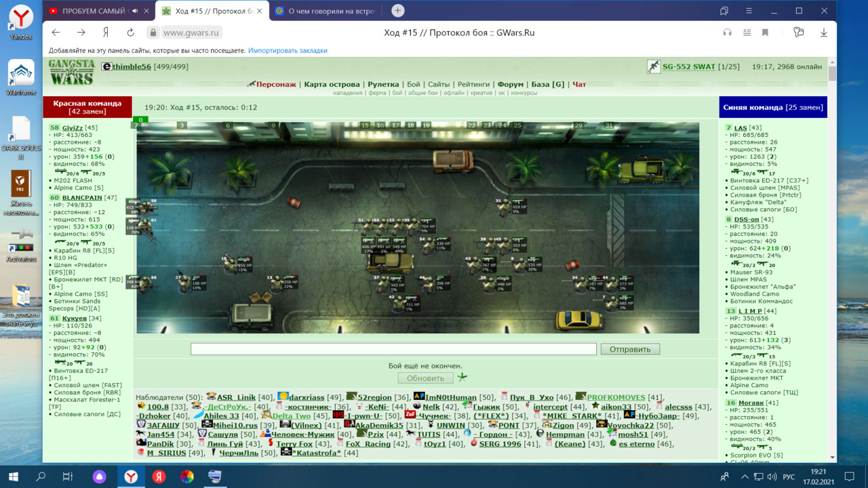Open the Warframe desktop shortcut
The width and height of the screenshot is (868, 488).
coord(21,78)
